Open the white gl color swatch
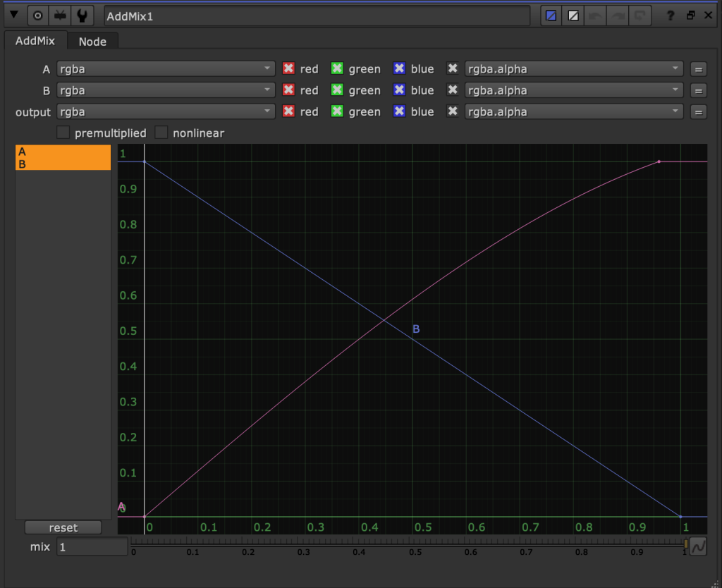722x588 pixels. coord(573,16)
